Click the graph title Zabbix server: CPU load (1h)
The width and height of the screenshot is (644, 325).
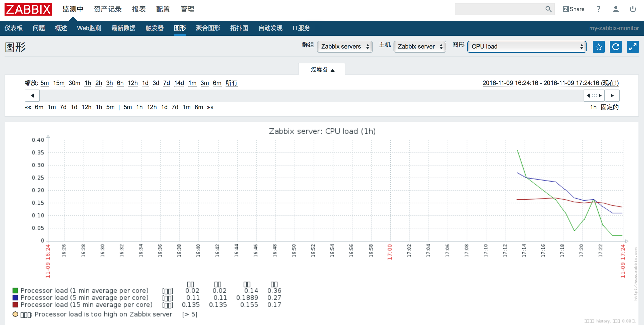click(x=322, y=131)
